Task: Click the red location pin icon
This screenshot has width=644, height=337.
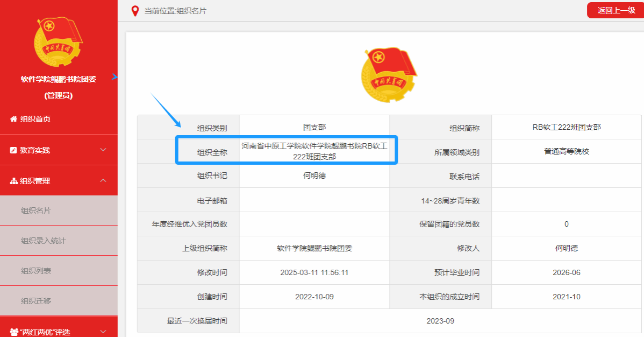Action: pos(135,11)
